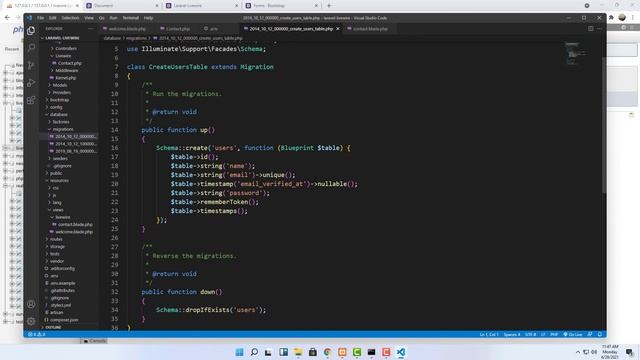
Task: Open the Selection menu
Action: (70, 18)
